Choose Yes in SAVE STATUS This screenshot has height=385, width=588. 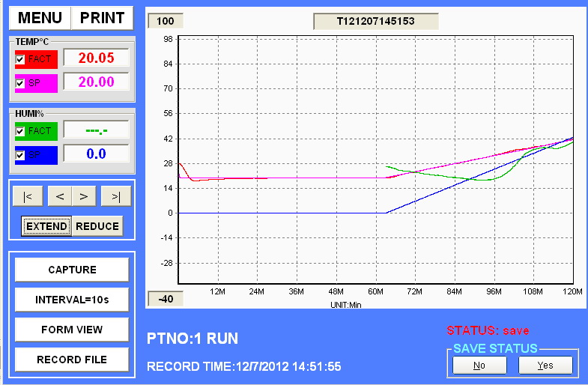(x=545, y=365)
